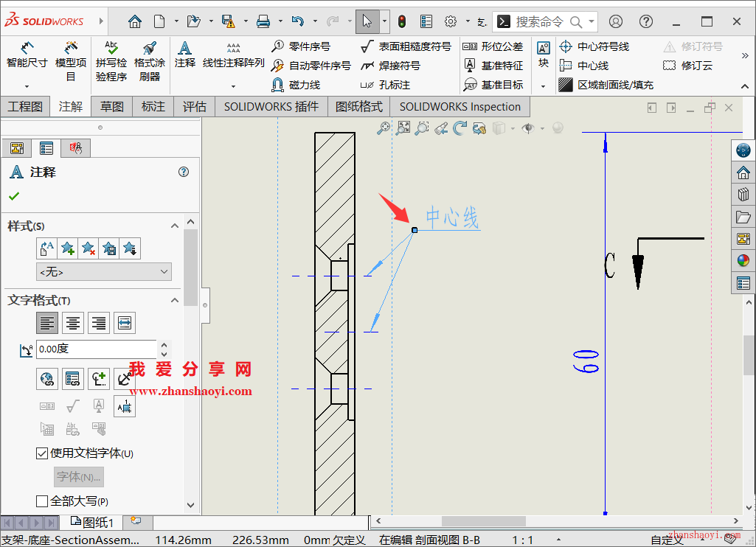Toggle center text alignment in 文字格式

coord(72,322)
